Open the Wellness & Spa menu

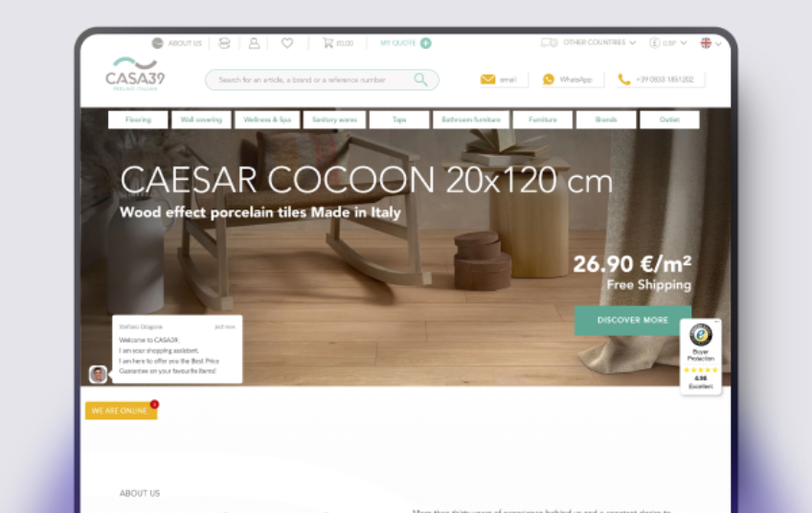point(267,120)
